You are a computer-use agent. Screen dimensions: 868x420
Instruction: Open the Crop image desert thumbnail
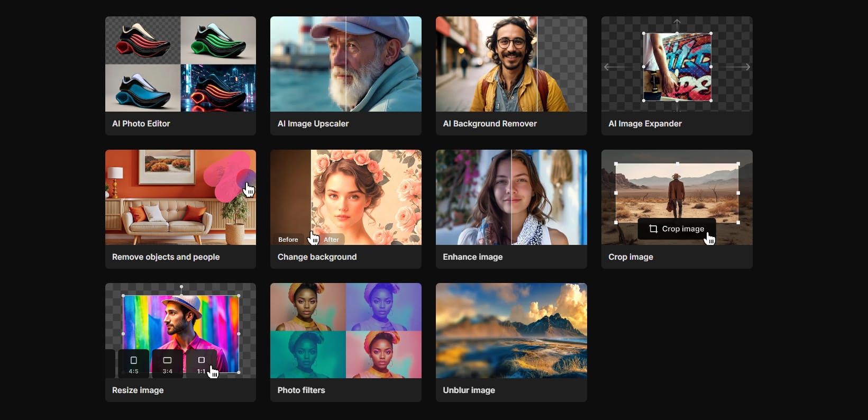pos(677,197)
